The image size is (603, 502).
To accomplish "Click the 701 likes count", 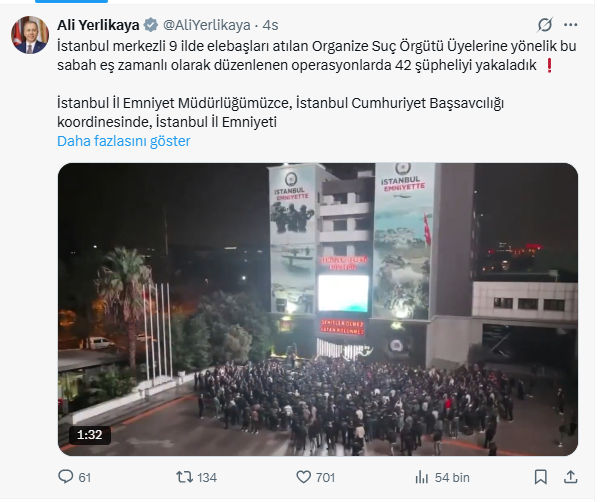I will (x=325, y=477).
